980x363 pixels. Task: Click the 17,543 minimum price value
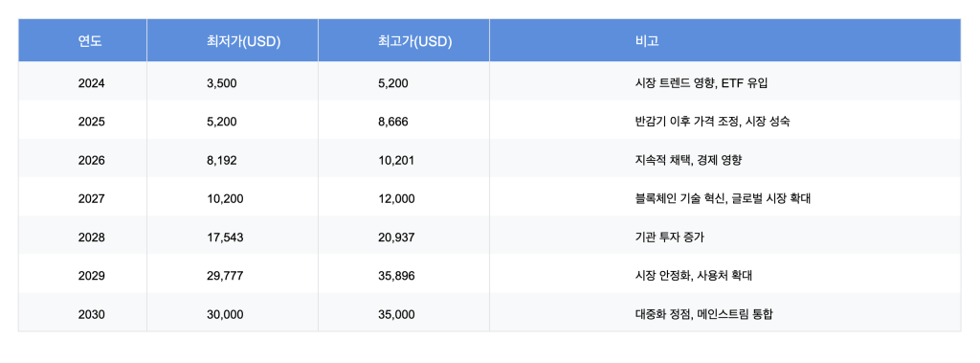[x=225, y=238]
